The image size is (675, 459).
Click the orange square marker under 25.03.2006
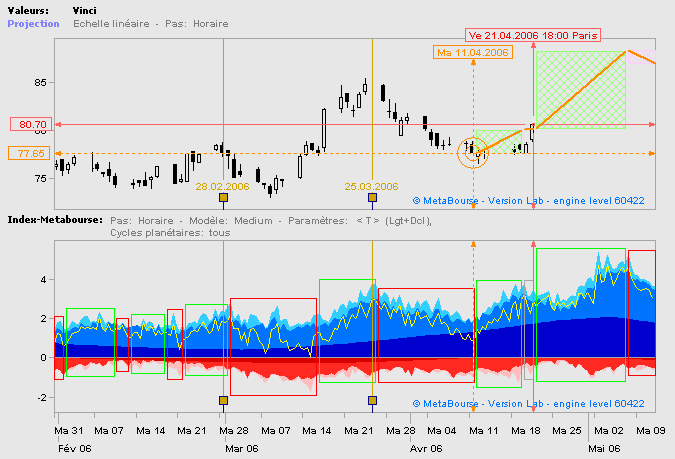pos(372,198)
